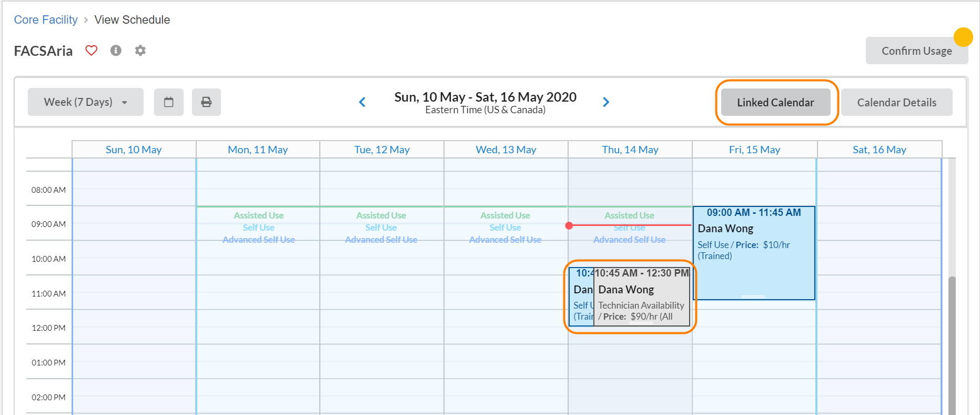Image resolution: width=980 pixels, height=415 pixels.
Task: Open the Mon, 11 May day header
Action: click(x=258, y=150)
